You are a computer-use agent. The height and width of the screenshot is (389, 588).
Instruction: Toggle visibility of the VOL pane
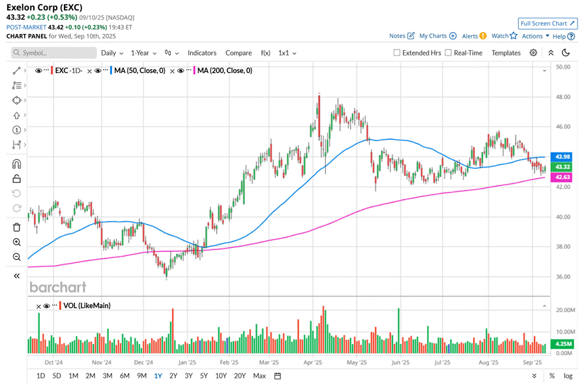coord(46,306)
